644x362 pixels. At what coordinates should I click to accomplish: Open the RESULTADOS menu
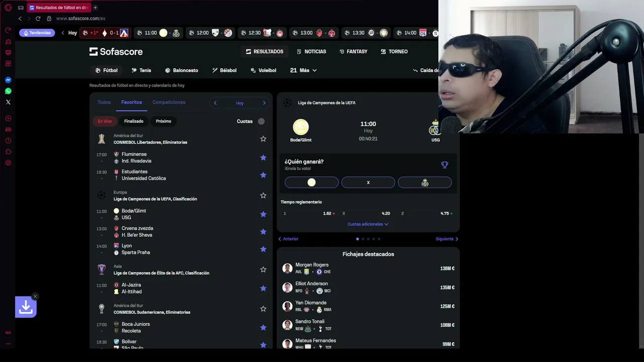(265, 52)
